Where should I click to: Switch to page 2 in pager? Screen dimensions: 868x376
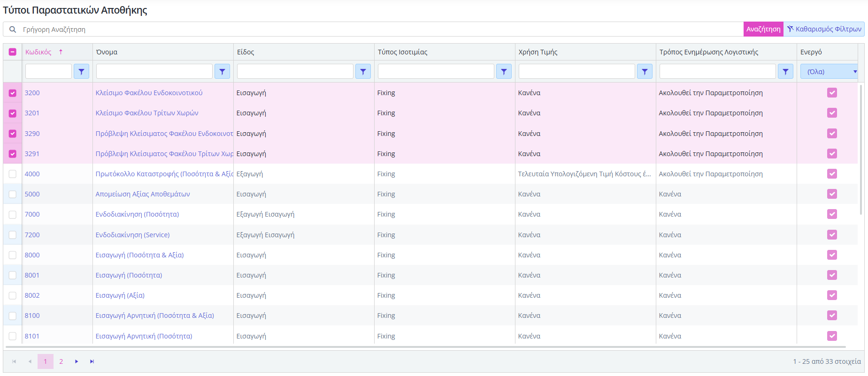pyautogui.click(x=61, y=361)
